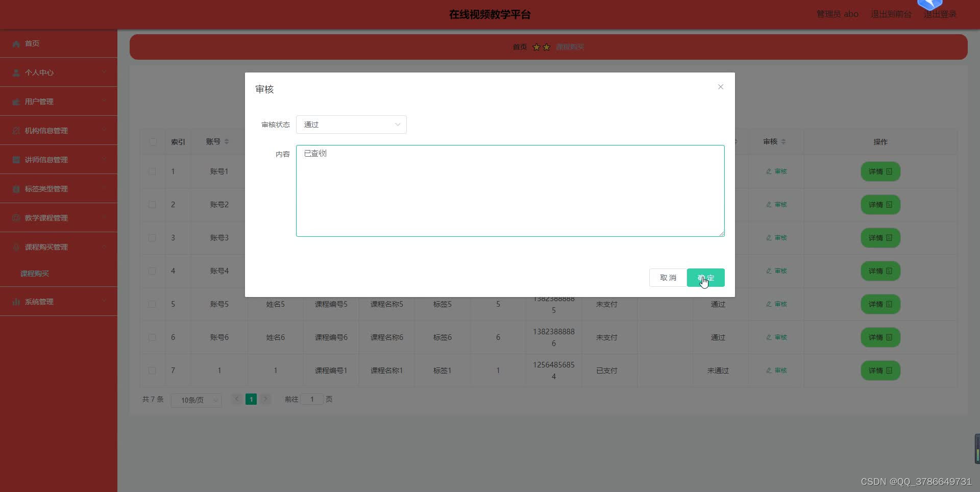980x492 pixels.
Task: Open the 用户管理 sidebar menu
Action: click(x=59, y=102)
